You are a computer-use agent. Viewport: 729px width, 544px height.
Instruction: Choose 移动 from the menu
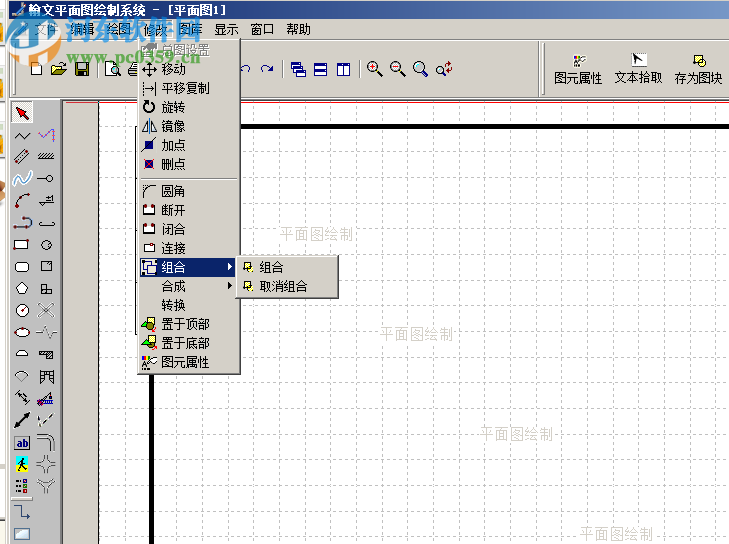coord(189,69)
